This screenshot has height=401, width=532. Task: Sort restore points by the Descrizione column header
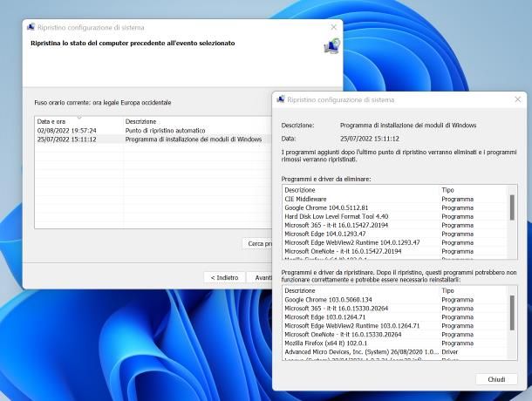tap(198, 121)
